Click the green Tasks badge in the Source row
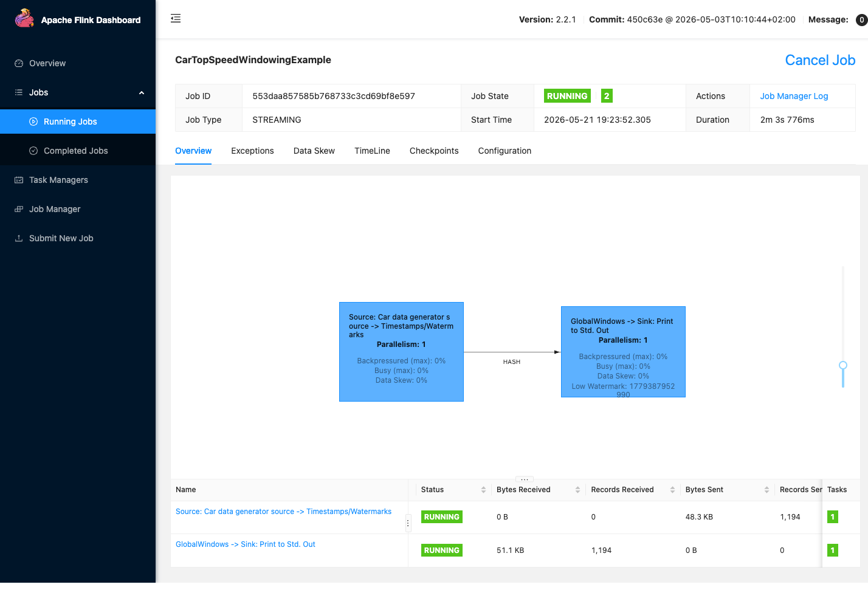This screenshot has width=868, height=590. 833,517
